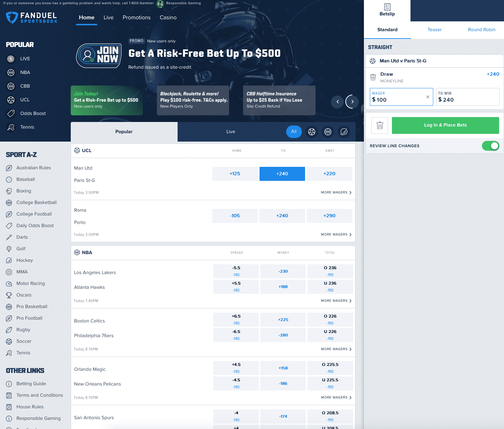
Task: Open LIVE from the Popular list
Action: tap(25, 59)
